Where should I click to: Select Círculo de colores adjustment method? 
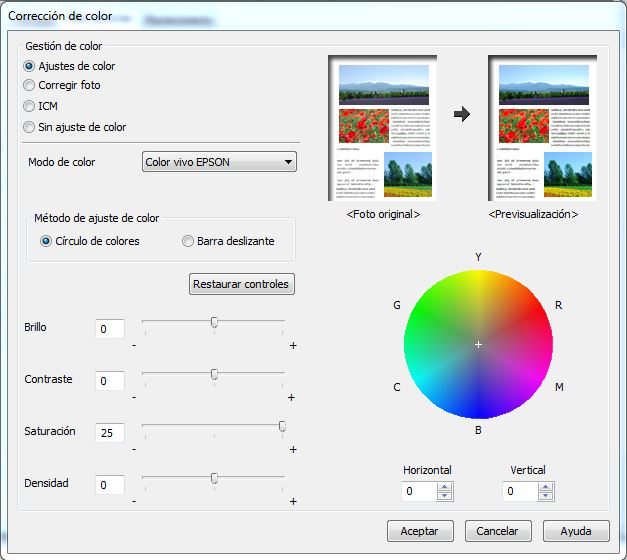coord(46,241)
